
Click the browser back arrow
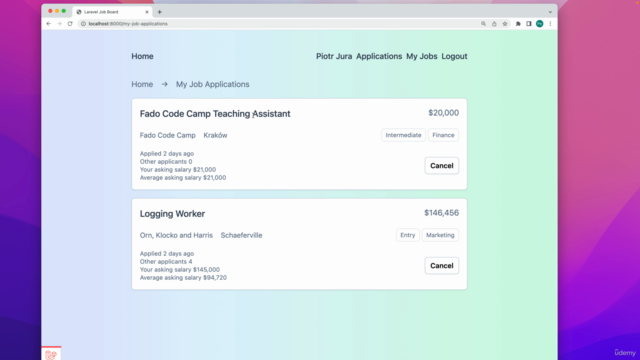click(x=49, y=24)
